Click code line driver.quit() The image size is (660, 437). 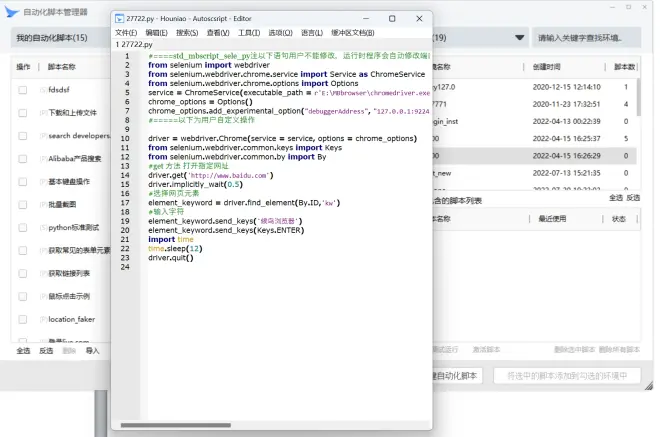[x=170, y=258]
